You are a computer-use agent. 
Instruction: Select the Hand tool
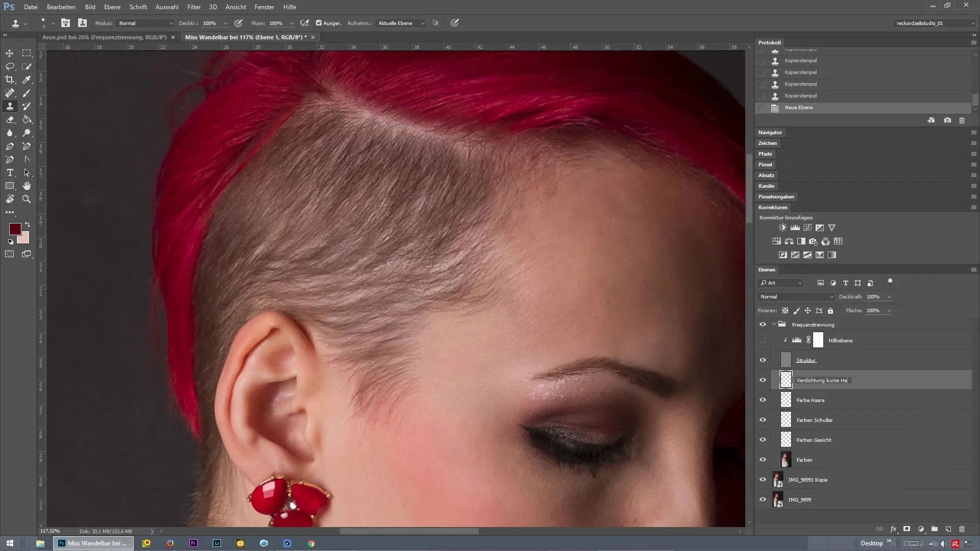[x=27, y=186]
